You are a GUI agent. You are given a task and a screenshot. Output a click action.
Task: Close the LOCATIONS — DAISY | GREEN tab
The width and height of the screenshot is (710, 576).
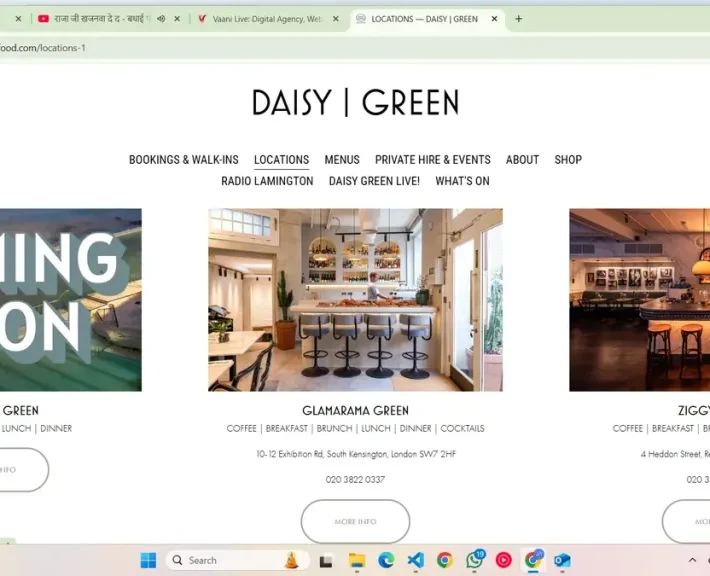coord(494,19)
